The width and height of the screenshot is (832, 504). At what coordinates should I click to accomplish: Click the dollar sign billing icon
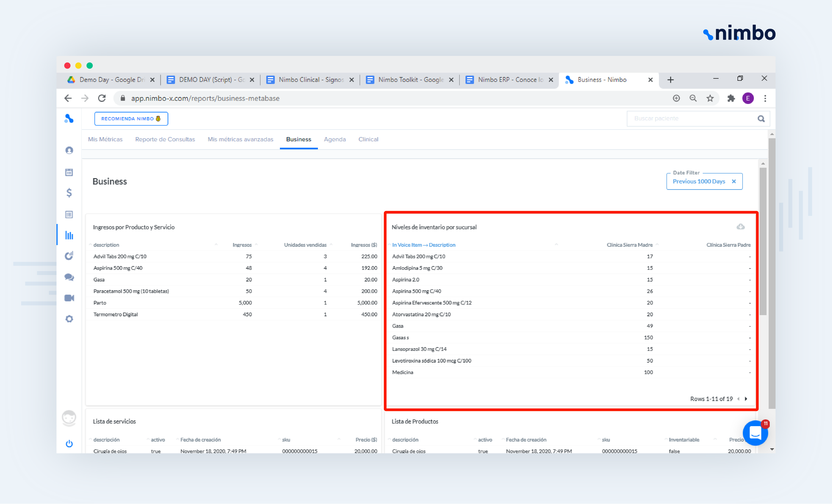(x=69, y=193)
